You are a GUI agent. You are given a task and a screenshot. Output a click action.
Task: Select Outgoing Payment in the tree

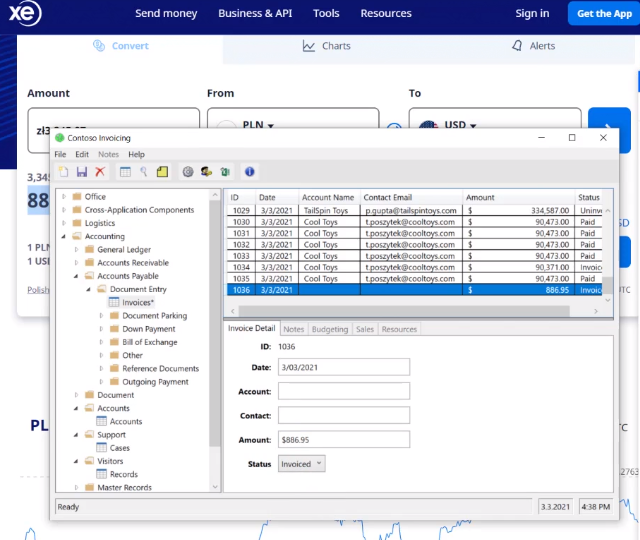click(x=156, y=382)
